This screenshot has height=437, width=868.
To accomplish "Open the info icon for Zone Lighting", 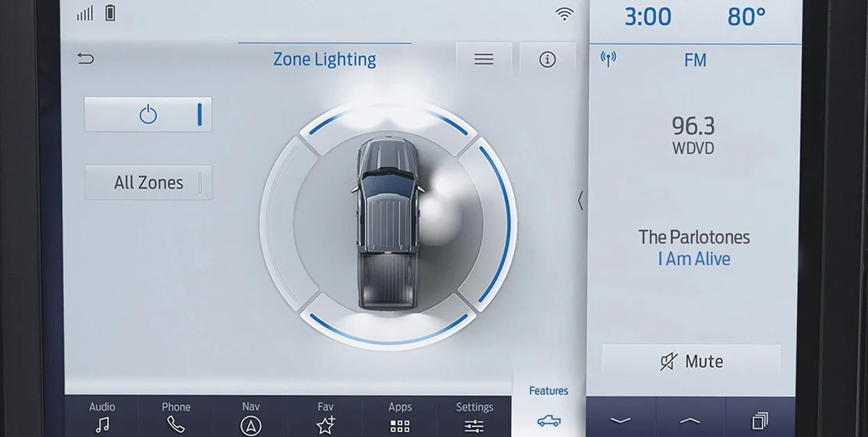I will click(x=547, y=60).
